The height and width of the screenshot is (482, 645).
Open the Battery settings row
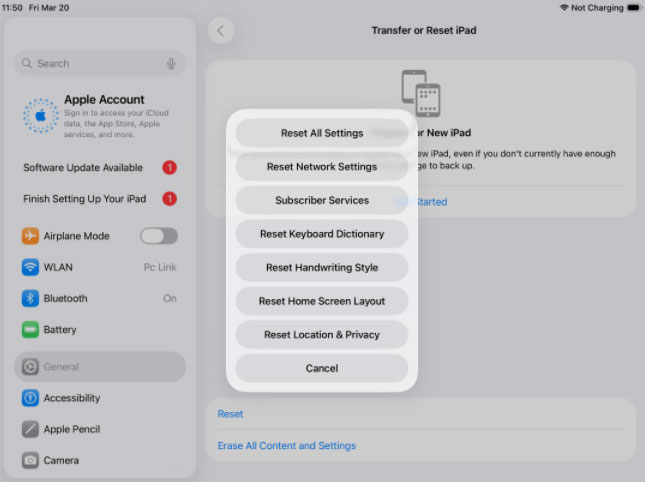click(100, 329)
